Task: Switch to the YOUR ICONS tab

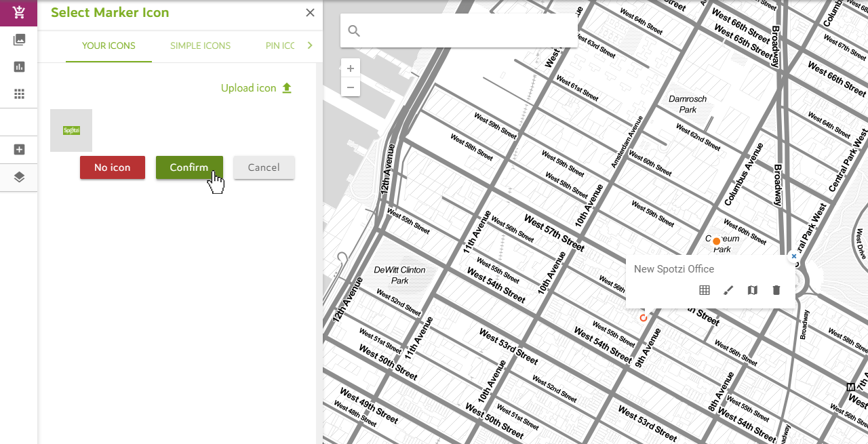Action: [x=108, y=46]
